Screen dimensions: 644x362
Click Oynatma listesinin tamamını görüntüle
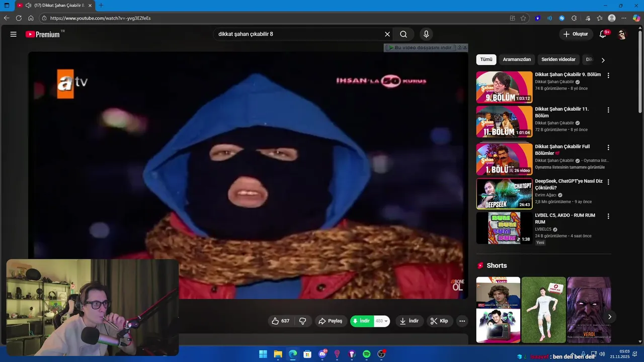pos(570,167)
